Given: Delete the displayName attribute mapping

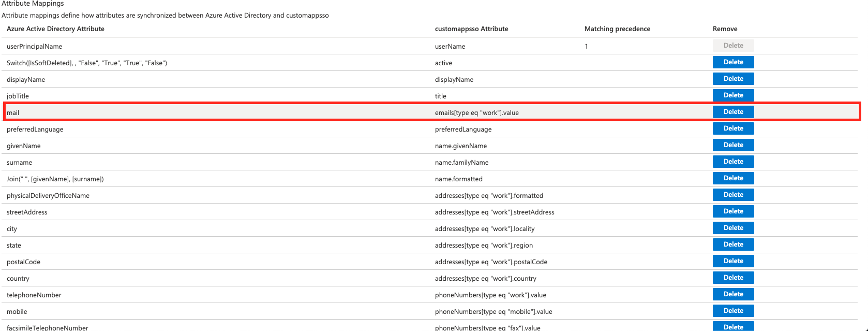Looking at the screenshot, I should (x=733, y=79).
